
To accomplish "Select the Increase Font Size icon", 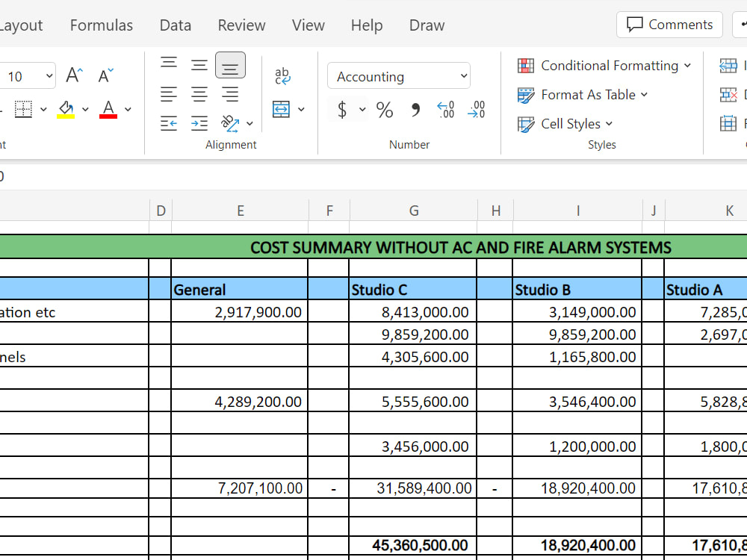I will (72, 74).
